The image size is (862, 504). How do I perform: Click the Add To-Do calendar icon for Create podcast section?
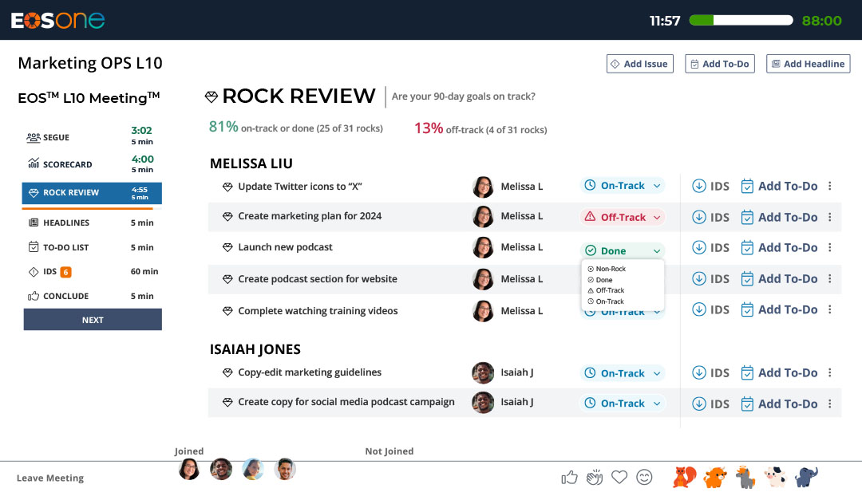[x=747, y=278]
